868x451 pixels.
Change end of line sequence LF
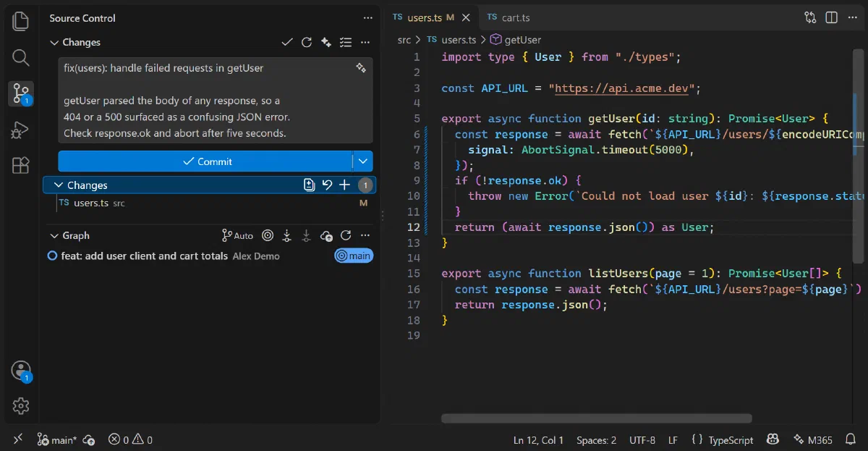[673, 439]
